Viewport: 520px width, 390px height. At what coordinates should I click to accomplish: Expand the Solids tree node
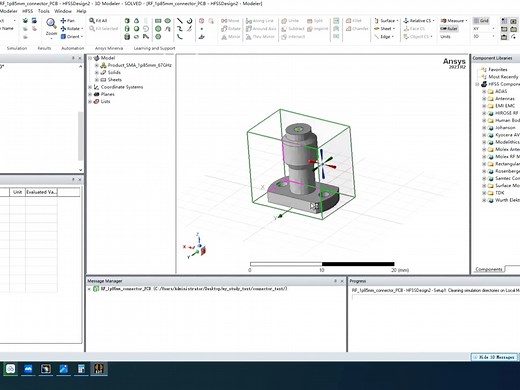click(97, 72)
